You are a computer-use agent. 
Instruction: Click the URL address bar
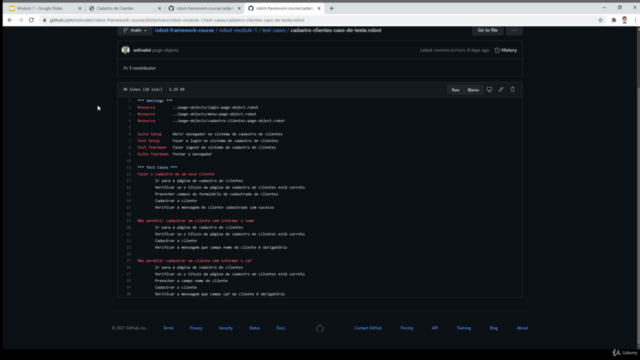click(318, 20)
